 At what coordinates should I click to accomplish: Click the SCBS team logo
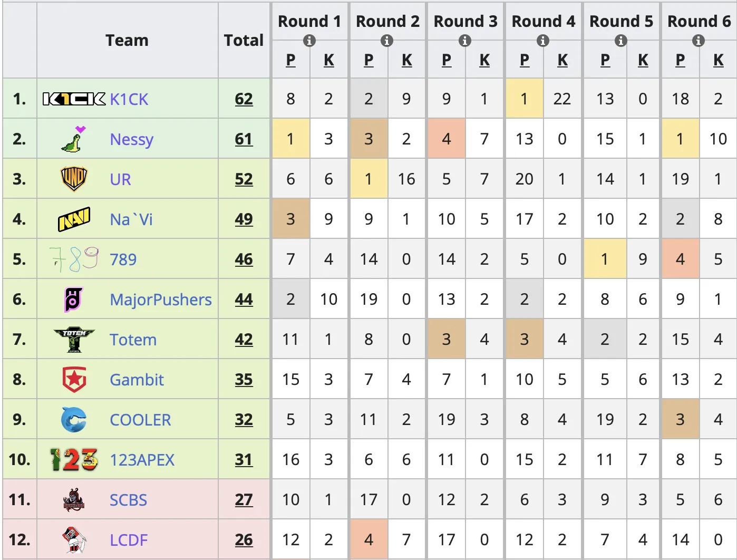[x=74, y=500]
